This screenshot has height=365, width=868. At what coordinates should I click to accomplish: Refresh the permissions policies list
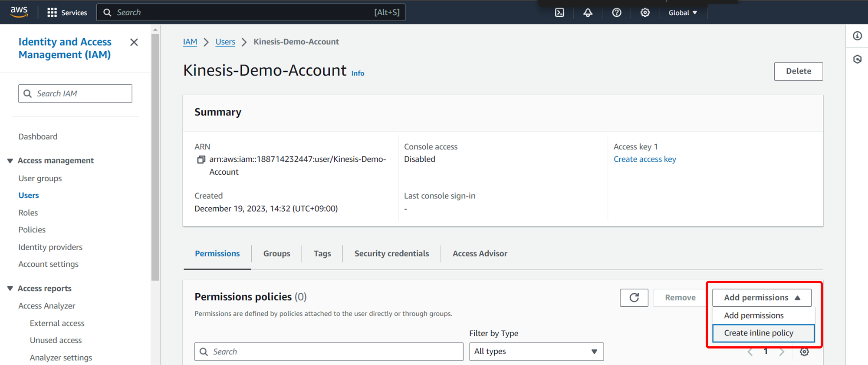(634, 298)
